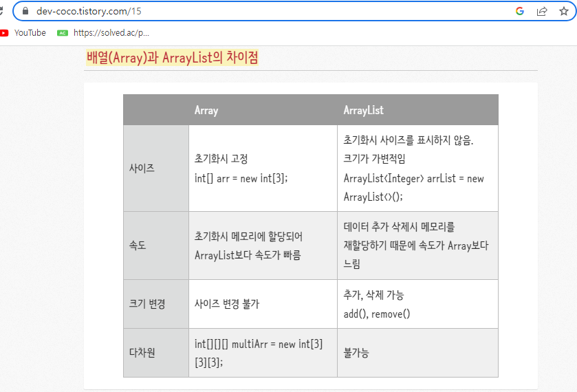Click the text 사이즈 변경 불가

click(x=227, y=304)
